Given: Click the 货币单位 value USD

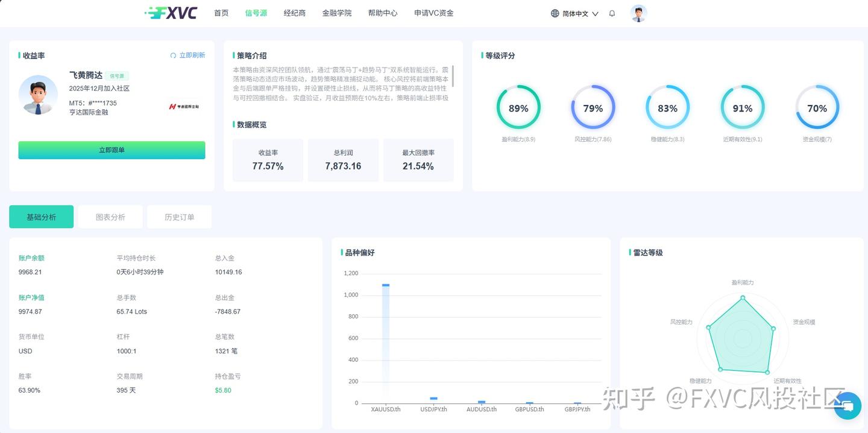Looking at the screenshot, I should point(25,351).
